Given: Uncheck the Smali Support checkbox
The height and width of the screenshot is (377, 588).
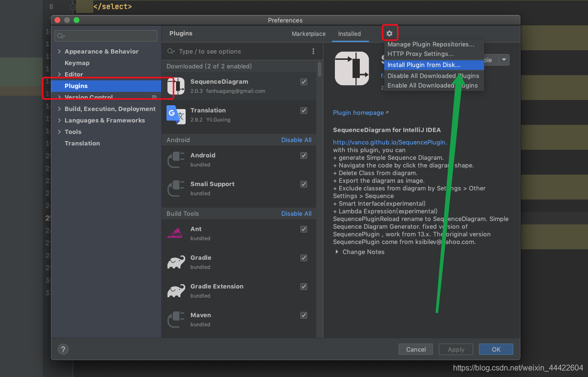Looking at the screenshot, I should (304, 184).
